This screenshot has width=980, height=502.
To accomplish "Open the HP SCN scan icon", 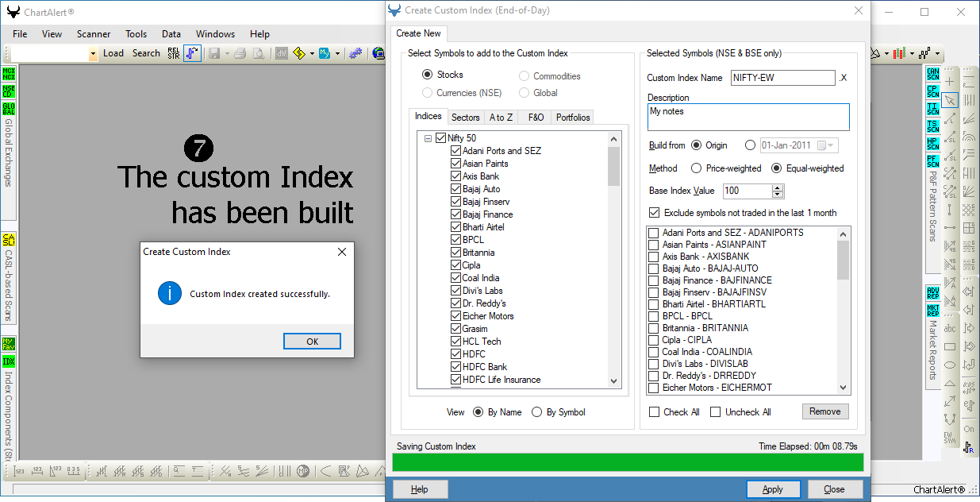I will [933, 145].
